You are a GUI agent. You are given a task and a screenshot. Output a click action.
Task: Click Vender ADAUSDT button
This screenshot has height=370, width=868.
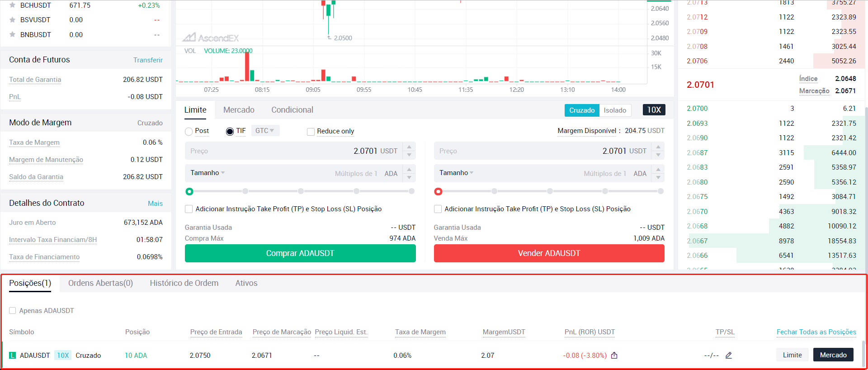[549, 253]
